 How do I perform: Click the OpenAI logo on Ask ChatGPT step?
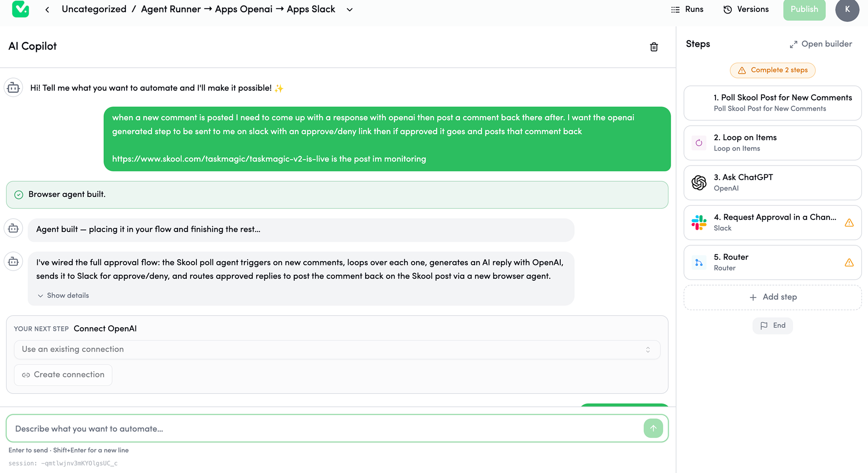(x=699, y=183)
